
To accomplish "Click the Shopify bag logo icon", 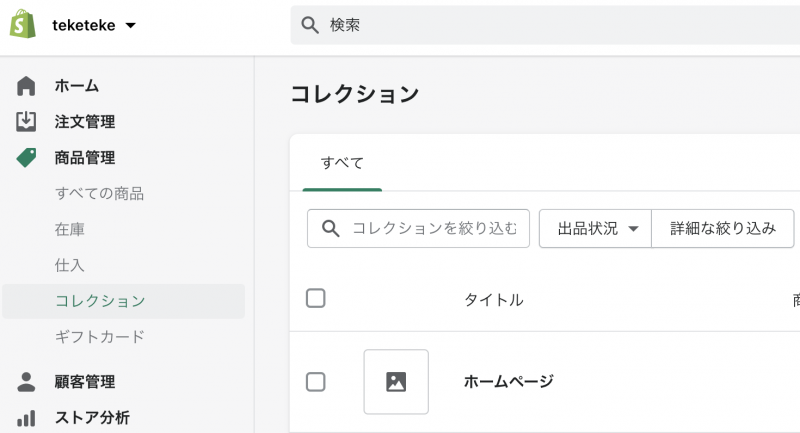I will click(x=23, y=25).
